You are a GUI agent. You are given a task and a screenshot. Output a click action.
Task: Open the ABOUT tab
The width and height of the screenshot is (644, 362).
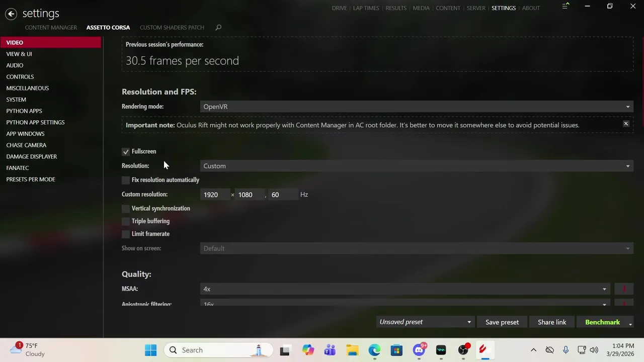tap(531, 8)
